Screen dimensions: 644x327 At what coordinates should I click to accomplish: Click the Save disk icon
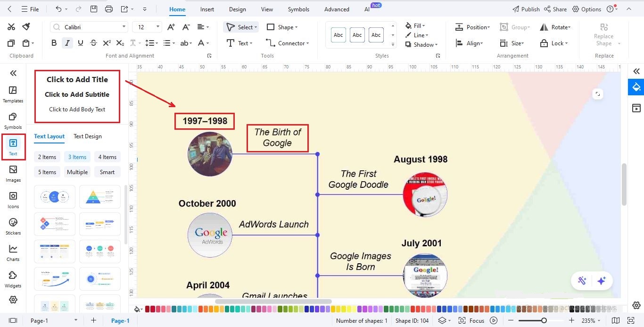[x=94, y=9]
